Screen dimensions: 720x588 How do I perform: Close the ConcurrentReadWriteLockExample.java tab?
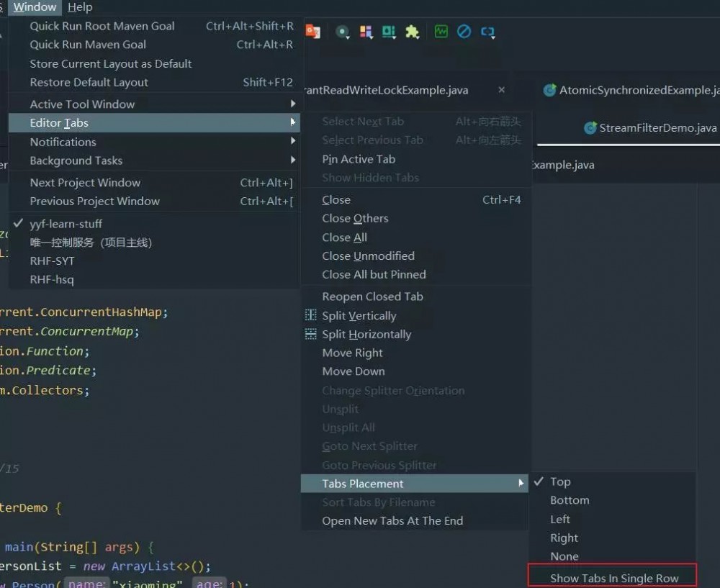coord(501,90)
